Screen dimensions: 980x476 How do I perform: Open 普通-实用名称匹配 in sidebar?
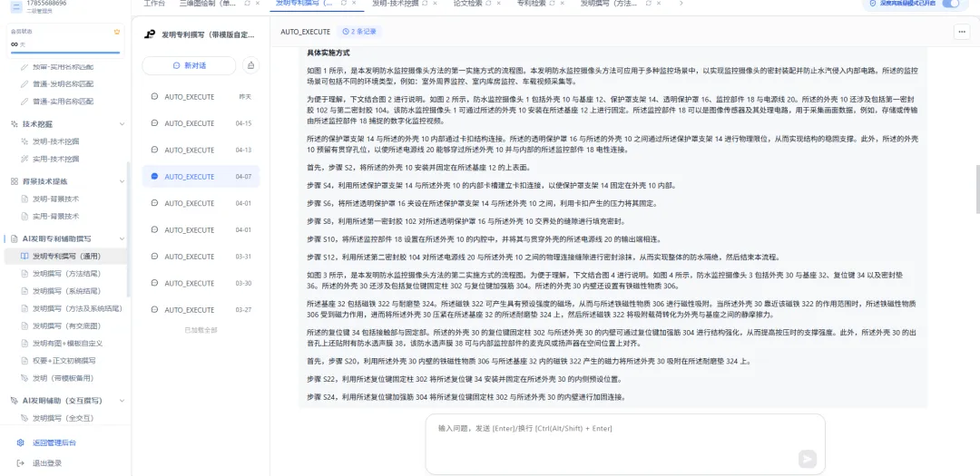(x=64, y=102)
